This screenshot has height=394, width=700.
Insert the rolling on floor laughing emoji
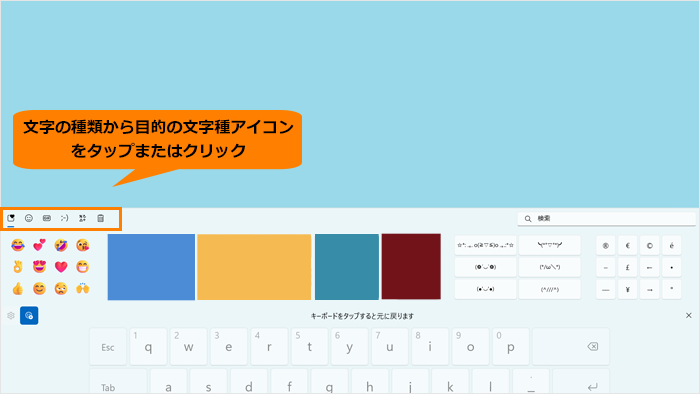pyautogui.click(x=61, y=245)
